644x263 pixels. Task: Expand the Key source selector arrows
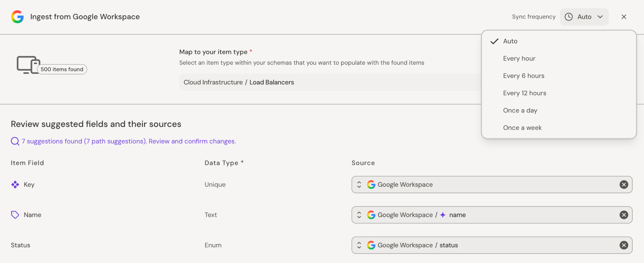pyautogui.click(x=359, y=184)
